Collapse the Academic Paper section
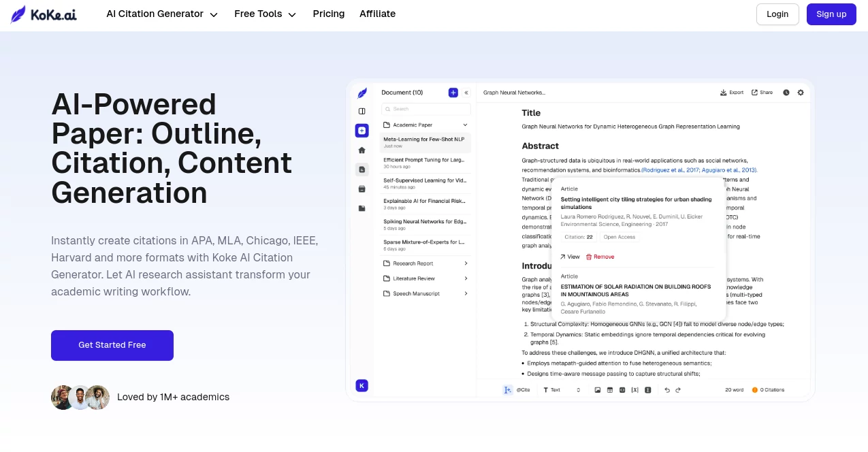The height and width of the screenshot is (452, 868). 466,125
